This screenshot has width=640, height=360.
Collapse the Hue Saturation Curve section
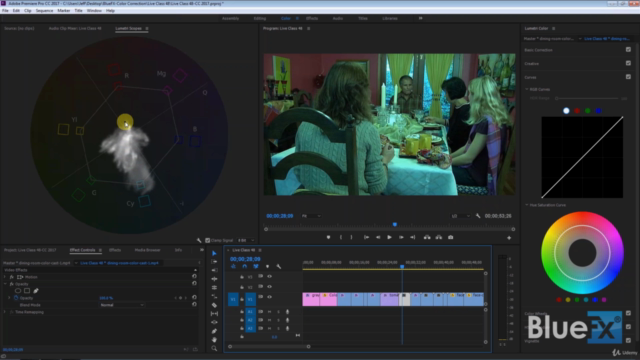click(527, 205)
